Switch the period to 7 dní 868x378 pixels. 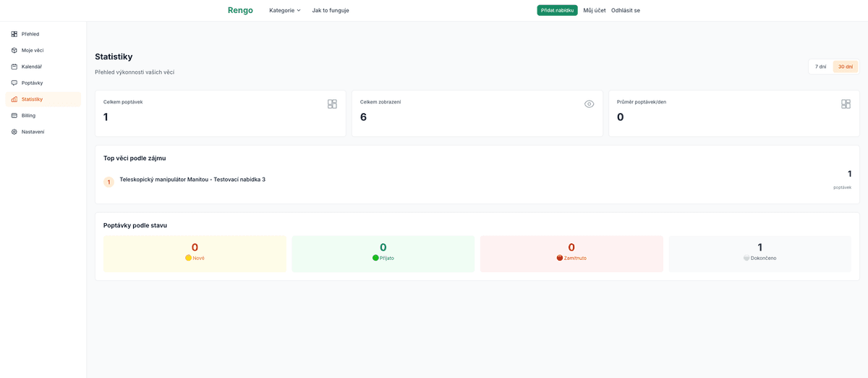click(820, 67)
